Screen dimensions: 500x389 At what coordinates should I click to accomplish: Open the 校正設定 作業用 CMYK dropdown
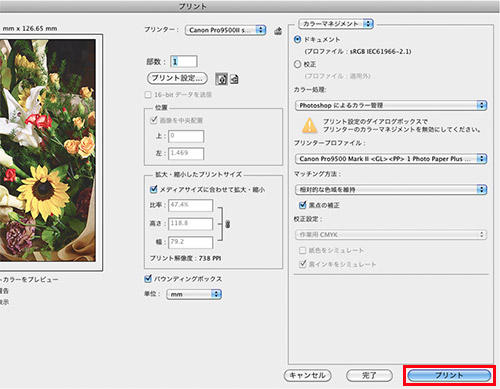[391, 235]
